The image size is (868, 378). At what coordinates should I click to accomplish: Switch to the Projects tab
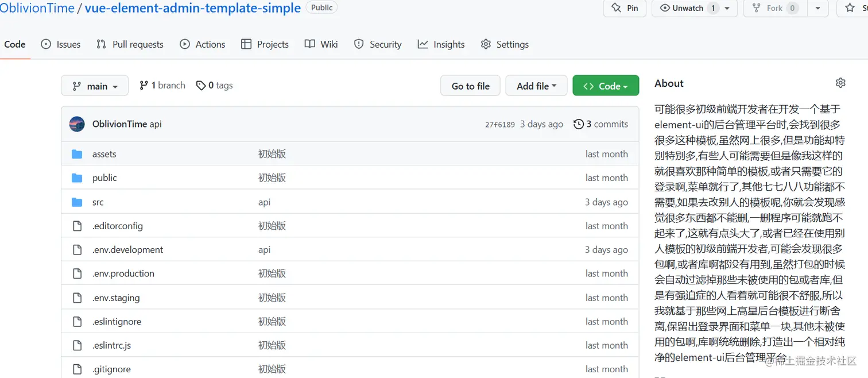point(265,44)
